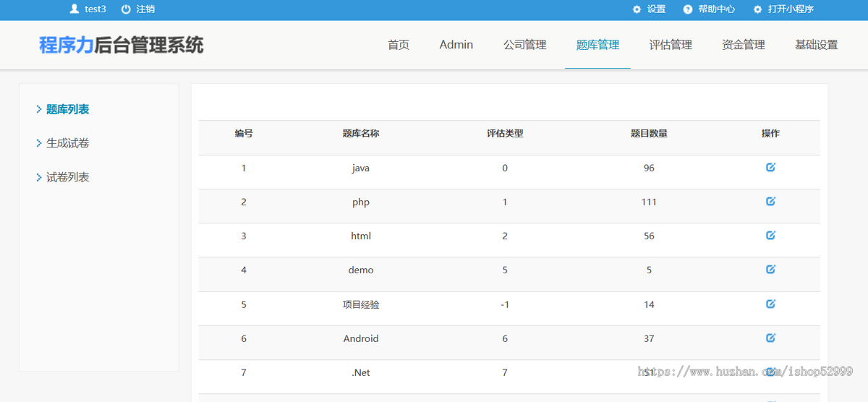The width and height of the screenshot is (868, 402).
Task: Click the 项目经验 name cell
Action: (x=361, y=304)
